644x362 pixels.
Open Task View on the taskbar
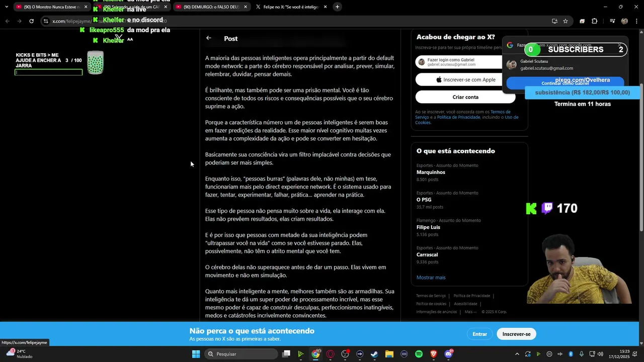click(286, 354)
